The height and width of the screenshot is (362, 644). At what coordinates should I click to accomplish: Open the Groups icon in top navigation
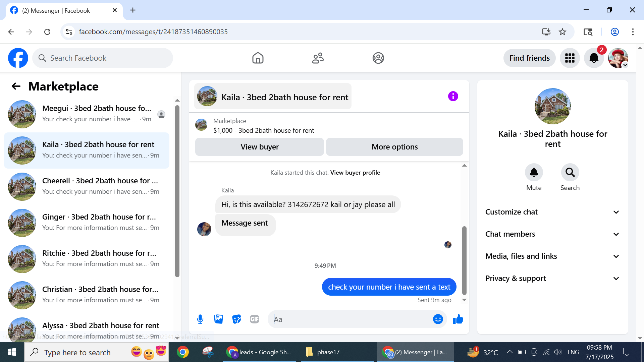tap(378, 58)
